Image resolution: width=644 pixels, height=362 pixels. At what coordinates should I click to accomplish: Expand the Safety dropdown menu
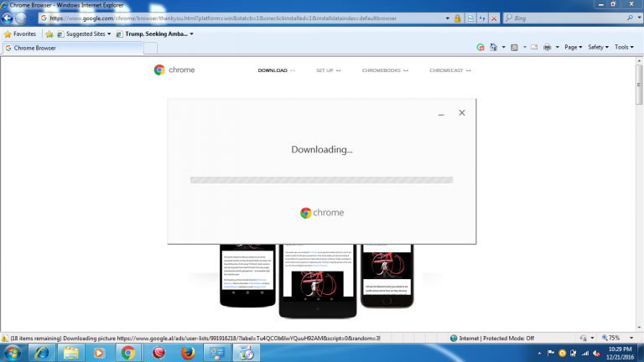(599, 47)
